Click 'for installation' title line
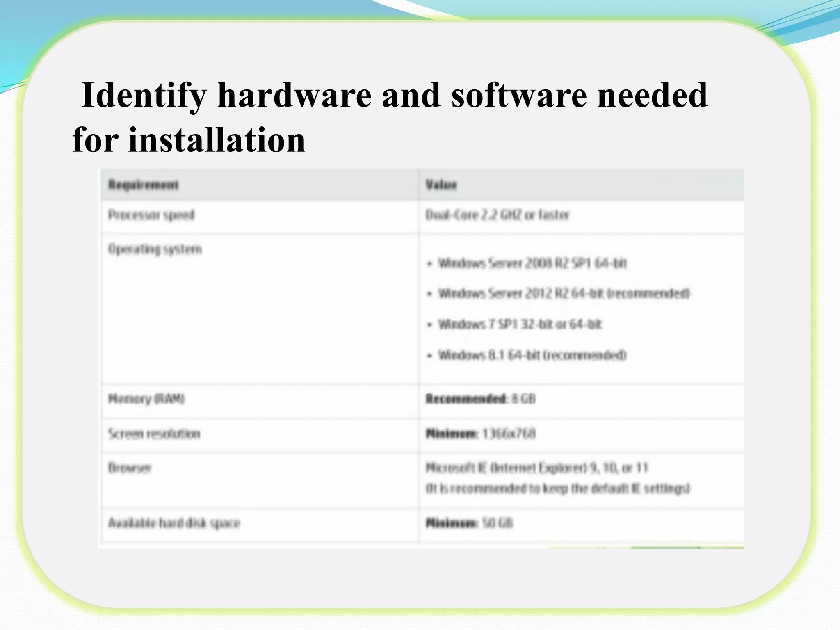This screenshot has height=630, width=840. [x=189, y=140]
